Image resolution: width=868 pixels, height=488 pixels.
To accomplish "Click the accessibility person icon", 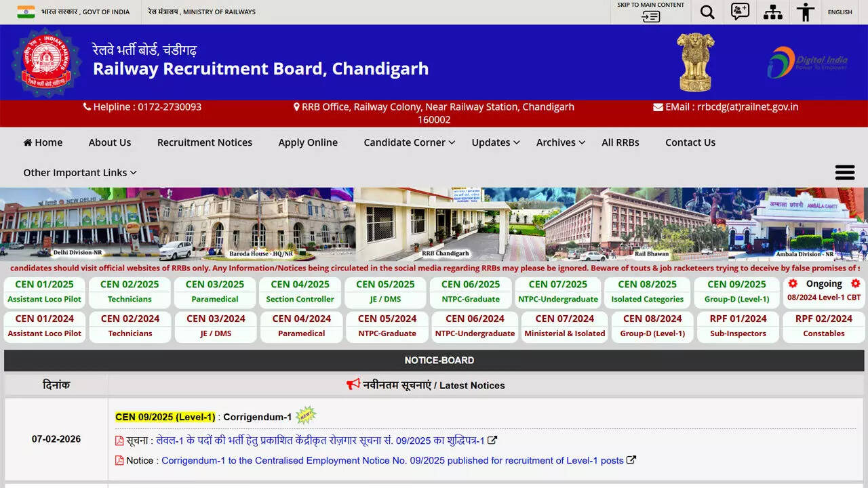I will tap(805, 12).
